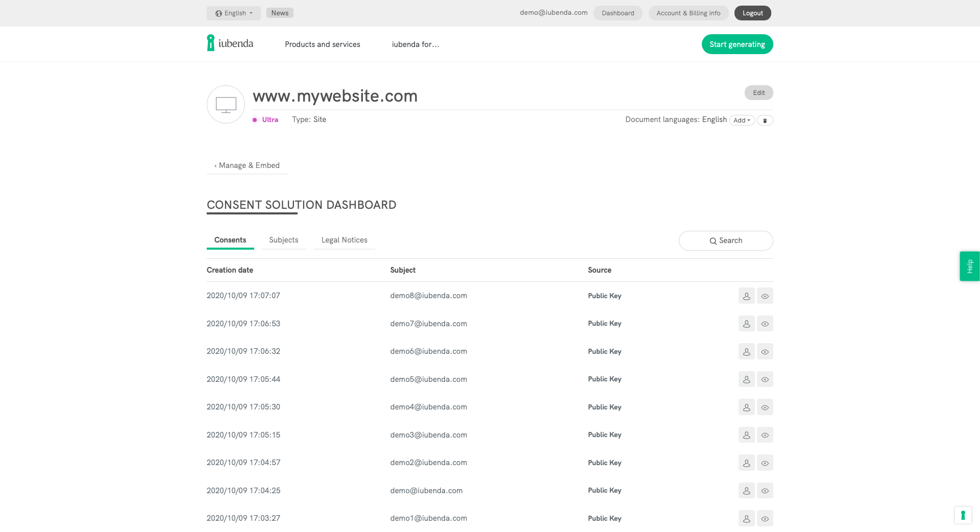The height and width of the screenshot is (532, 980).
Task: Open subject profile for demo4@iubenda.com row
Action: point(746,407)
